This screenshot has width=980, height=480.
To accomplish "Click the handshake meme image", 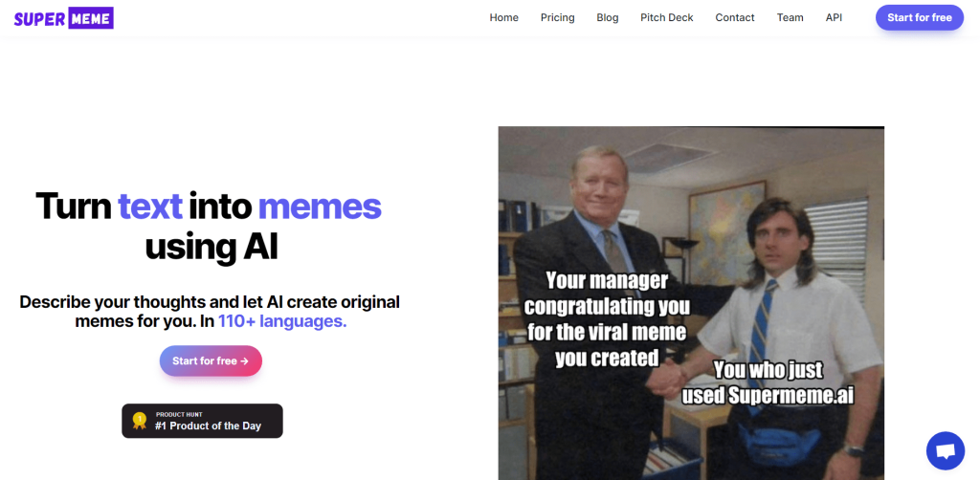I will coord(691,303).
